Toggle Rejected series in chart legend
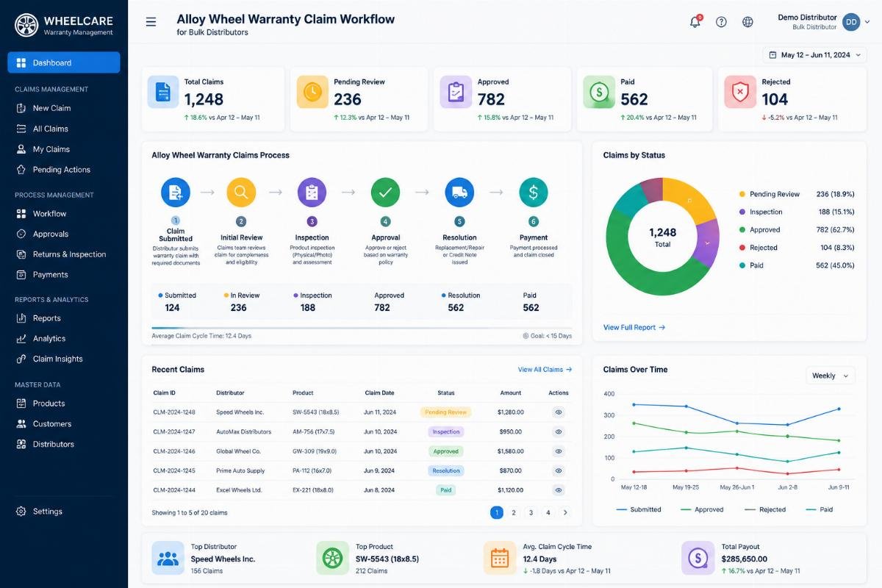882x588 pixels. [765, 509]
